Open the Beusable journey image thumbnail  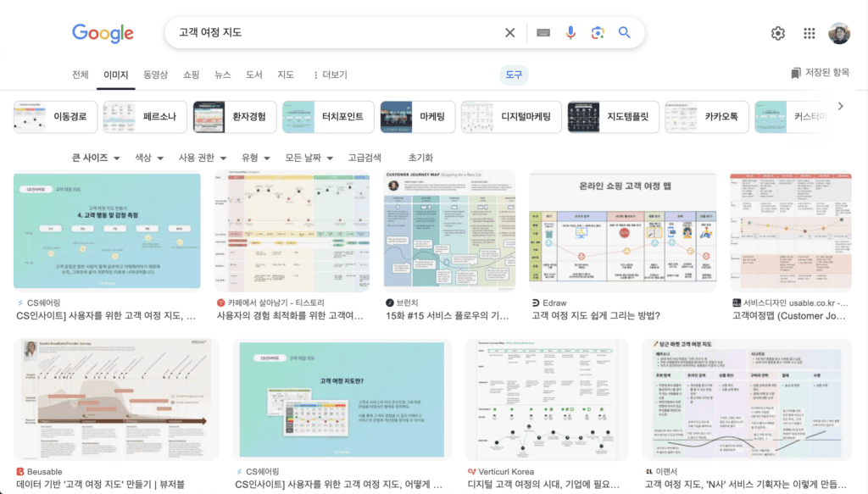point(115,399)
